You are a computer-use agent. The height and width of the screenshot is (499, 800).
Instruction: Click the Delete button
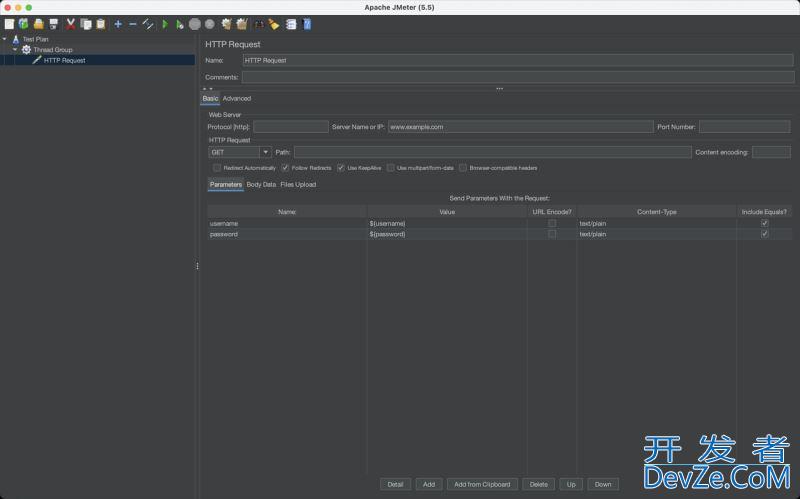pyautogui.click(x=539, y=484)
